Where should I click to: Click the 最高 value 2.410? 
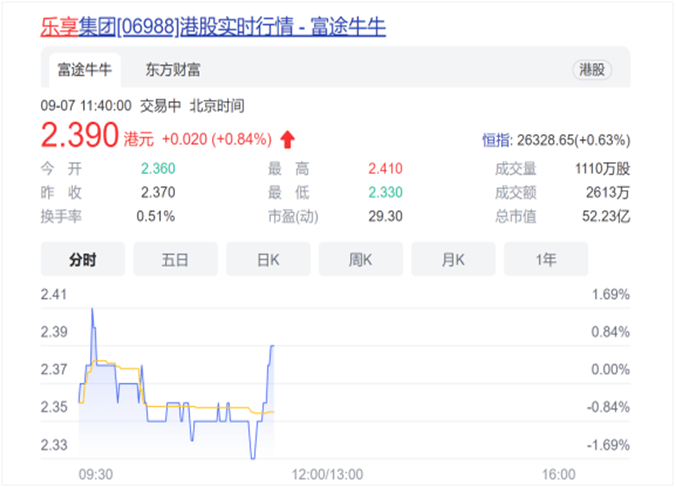click(385, 169)
